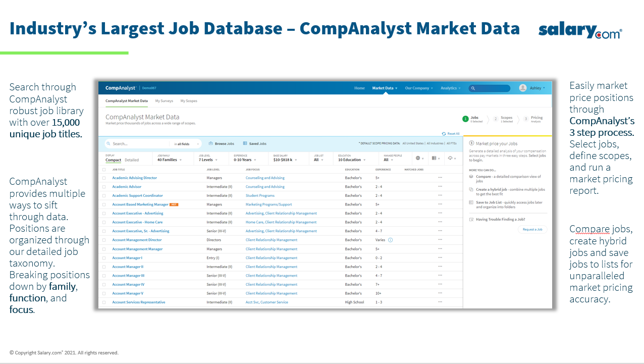
Task: Click the currency globe icon in the toolbar
Action: click(x=418, y=158)
